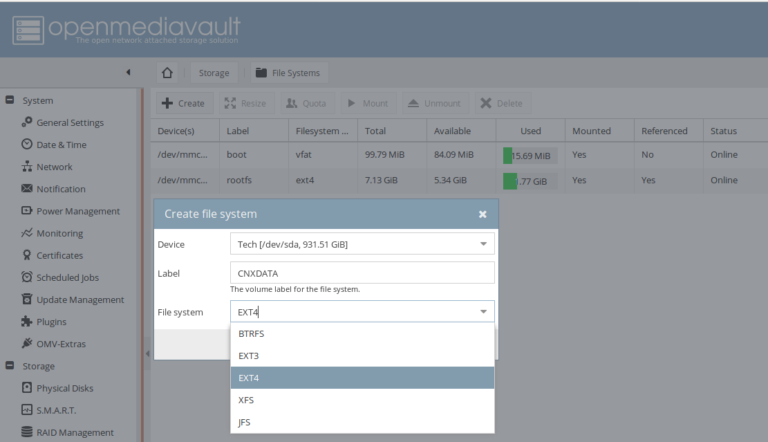Sort by Available column header
This screenshot has height=442, width=768.
click(461, 131)
